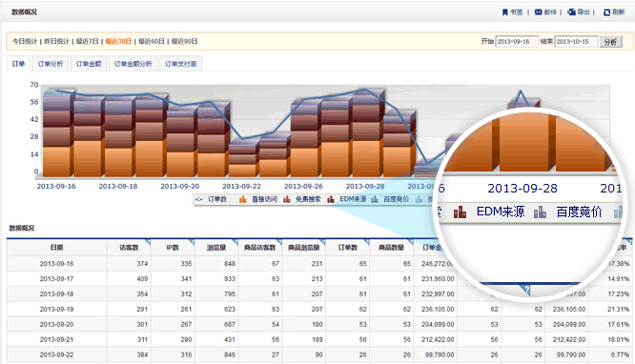Screen dimensions: 635x364
Task: Click the corner triangle on 订单数 table header
Action: [366, 242]
